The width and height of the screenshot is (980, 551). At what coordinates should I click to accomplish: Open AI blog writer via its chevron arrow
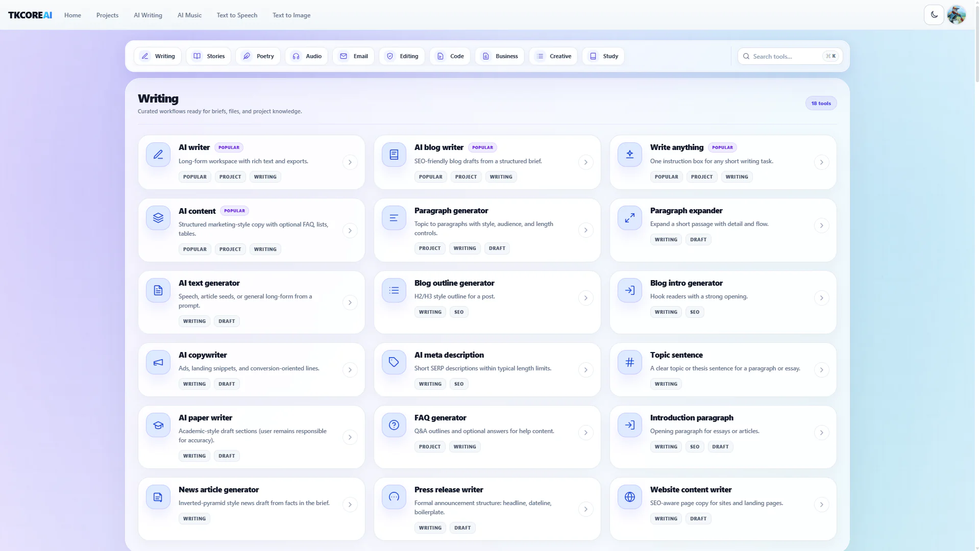pyautogui.click(x=585, y=162)
